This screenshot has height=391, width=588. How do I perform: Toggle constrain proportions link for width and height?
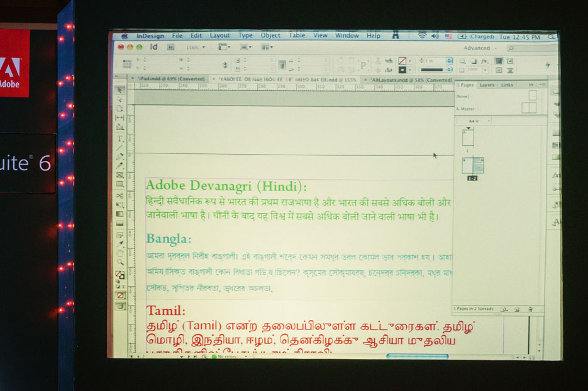pyautogui.click(x=225, y=65)
